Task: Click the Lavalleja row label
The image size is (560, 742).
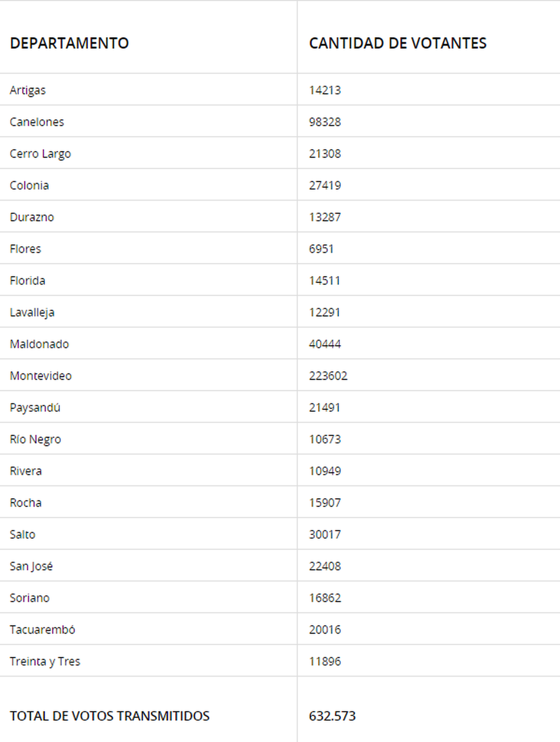Action: (x=32, y=312)
